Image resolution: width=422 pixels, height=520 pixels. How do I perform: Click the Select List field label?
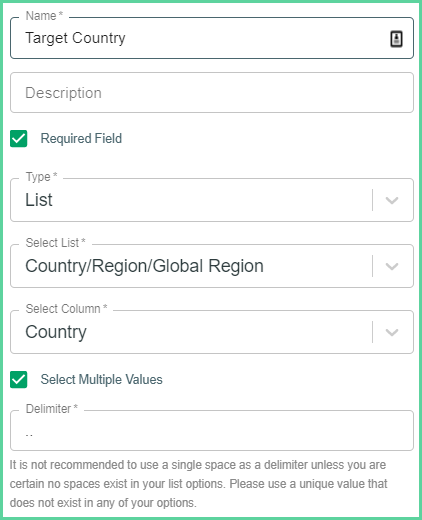coord(55,243)
